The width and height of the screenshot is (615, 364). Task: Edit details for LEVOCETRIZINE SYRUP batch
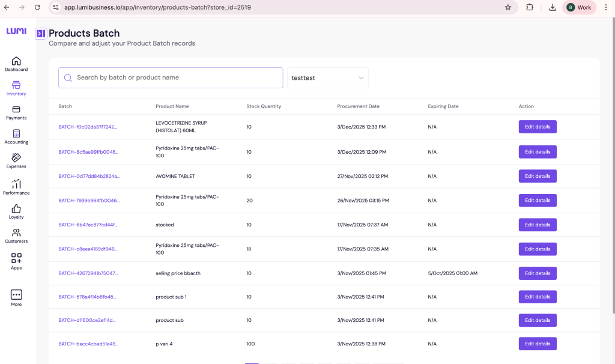(538, 127)
